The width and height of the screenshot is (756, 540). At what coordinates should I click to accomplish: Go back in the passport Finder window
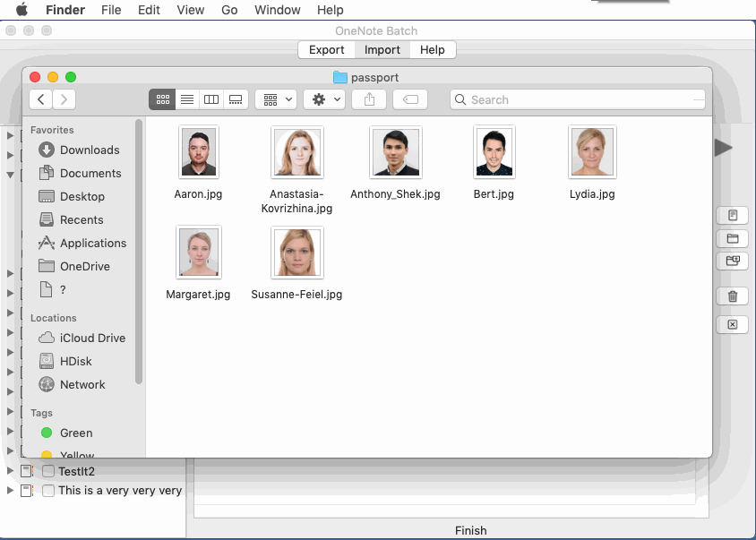click(41, 99)
